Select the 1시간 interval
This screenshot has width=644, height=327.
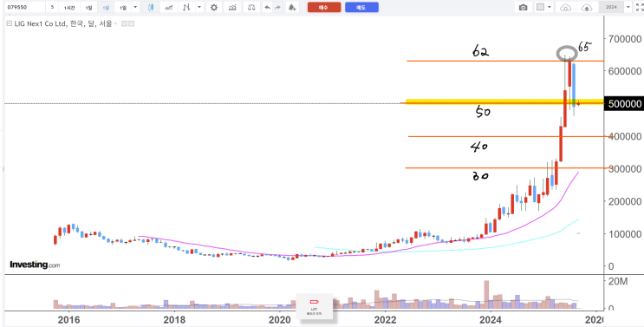(68, 8)
